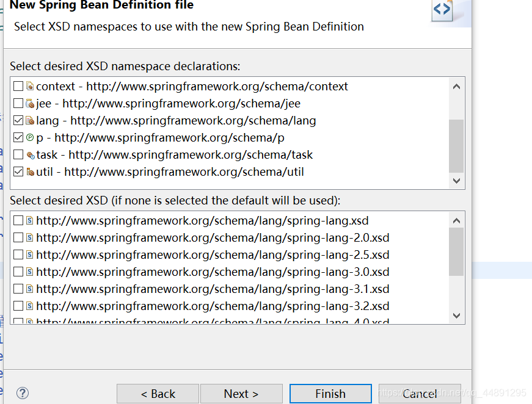Click the p namespace icon
The height and width of the screenshot is (404, 532).
(30, 137)
